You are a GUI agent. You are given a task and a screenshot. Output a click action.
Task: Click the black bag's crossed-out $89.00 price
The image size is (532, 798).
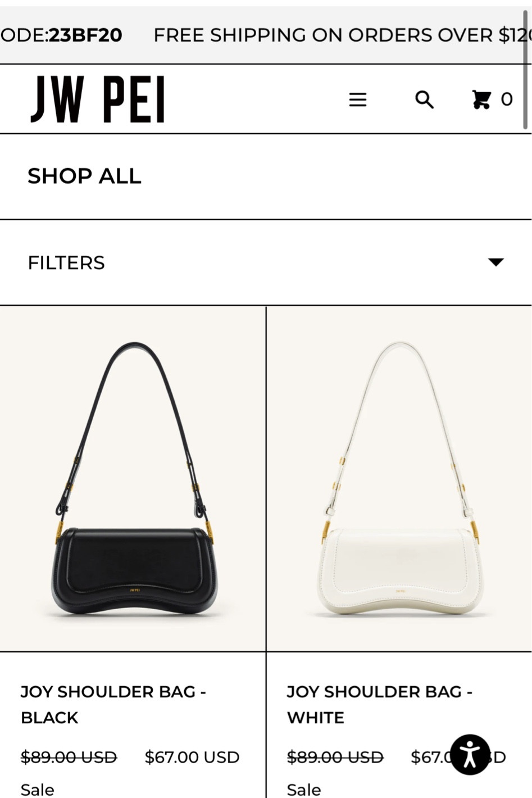[x=69, y=758]
